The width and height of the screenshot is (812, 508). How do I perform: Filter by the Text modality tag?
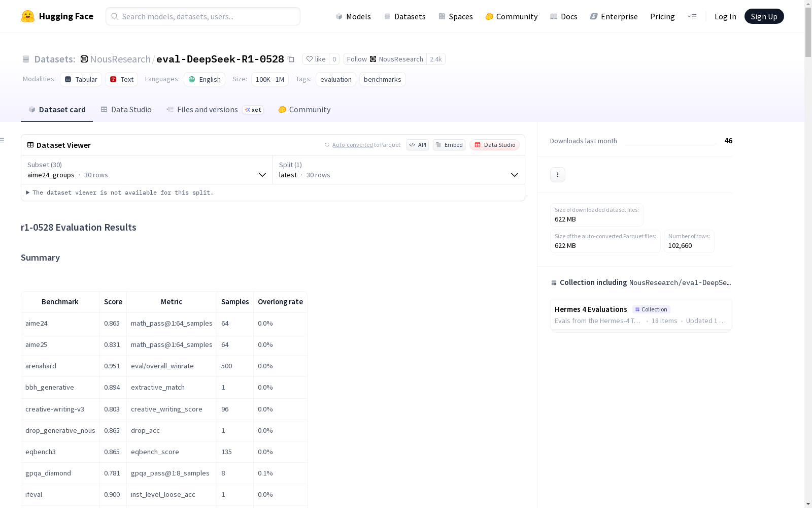pos(122,79)
